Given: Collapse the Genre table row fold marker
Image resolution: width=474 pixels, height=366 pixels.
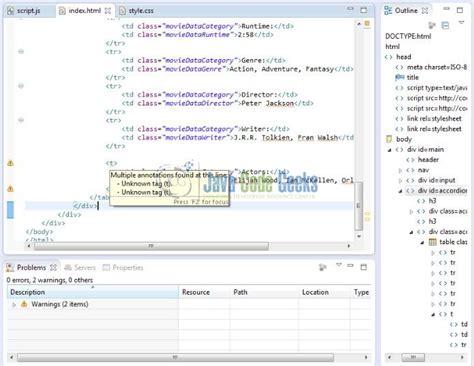Looking at the screenshot, I should pyautogui.click(x=21, y=52).
